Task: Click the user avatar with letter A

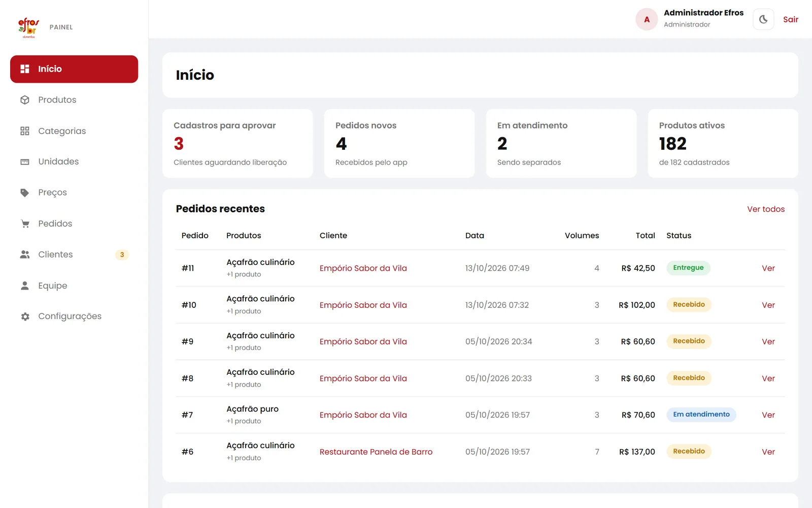Action: [x=647, y=19]
